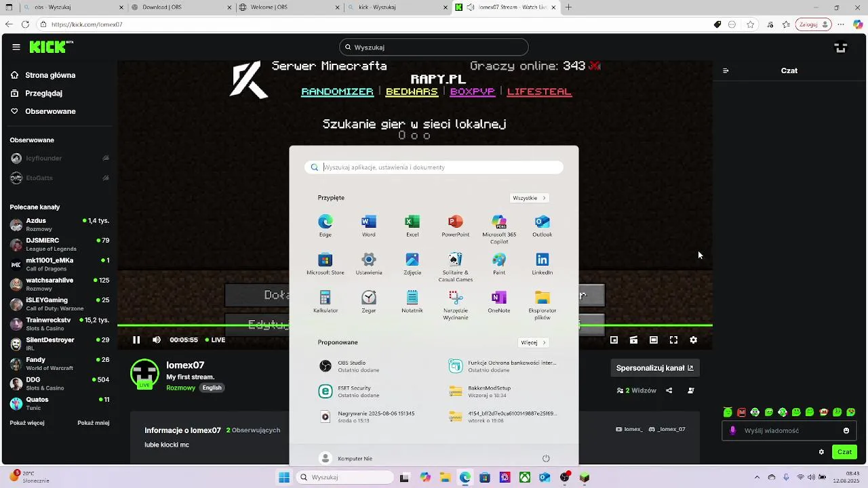Launch Narzędzie Wycinanie snipping tool
This screenshot has height=488, width=868.
point(456,305)
